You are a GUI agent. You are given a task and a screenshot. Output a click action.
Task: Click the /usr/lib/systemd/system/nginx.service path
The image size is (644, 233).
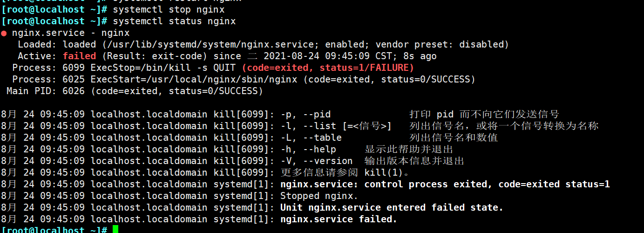(211, 45)
